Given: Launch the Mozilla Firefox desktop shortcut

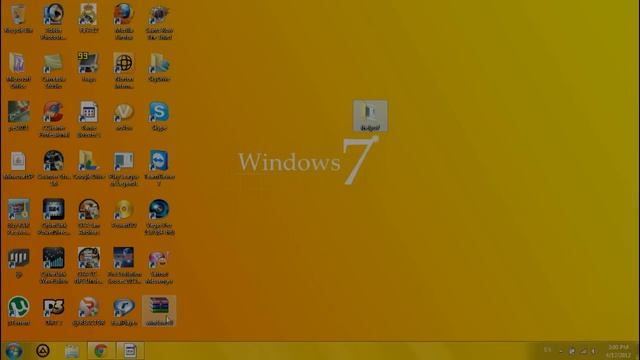Looking at the screenshot, I should [124, 22].
